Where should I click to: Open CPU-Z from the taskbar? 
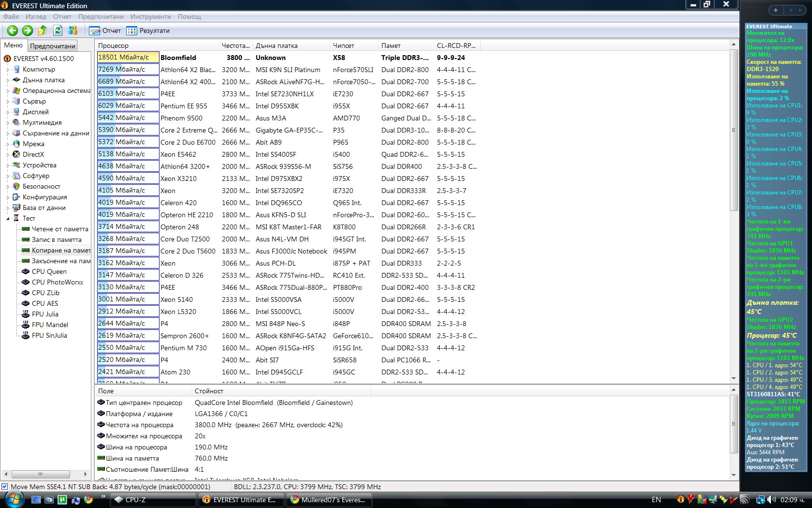pyautogui.click(x=153, y=500)
